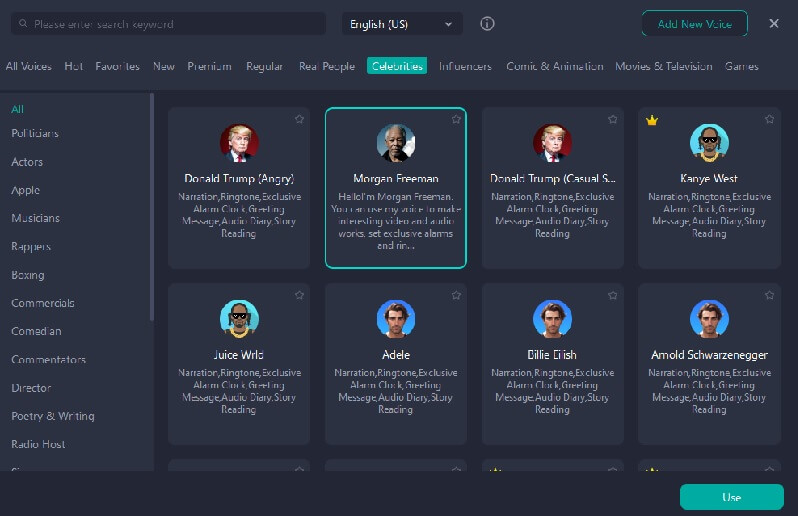Click the search magnifier icon

21,23
